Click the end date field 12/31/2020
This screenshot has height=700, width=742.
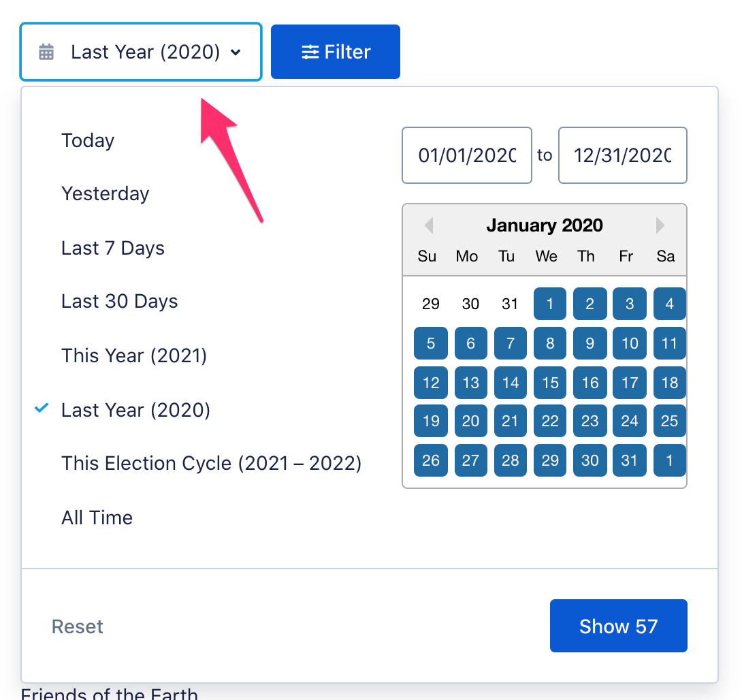tap(622, 155)
